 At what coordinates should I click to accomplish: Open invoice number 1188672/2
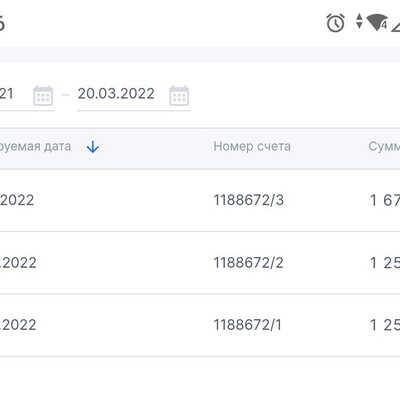click(248, 263)
